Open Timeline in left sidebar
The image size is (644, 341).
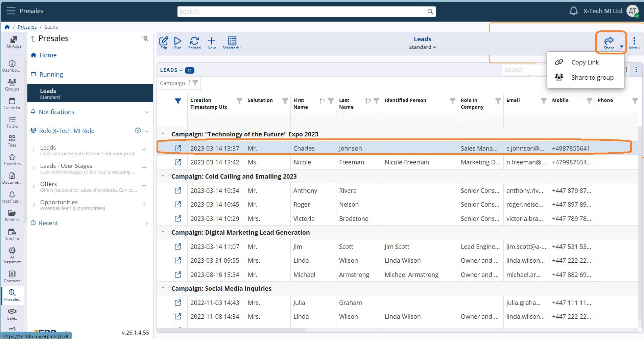(x=12, y=235)
